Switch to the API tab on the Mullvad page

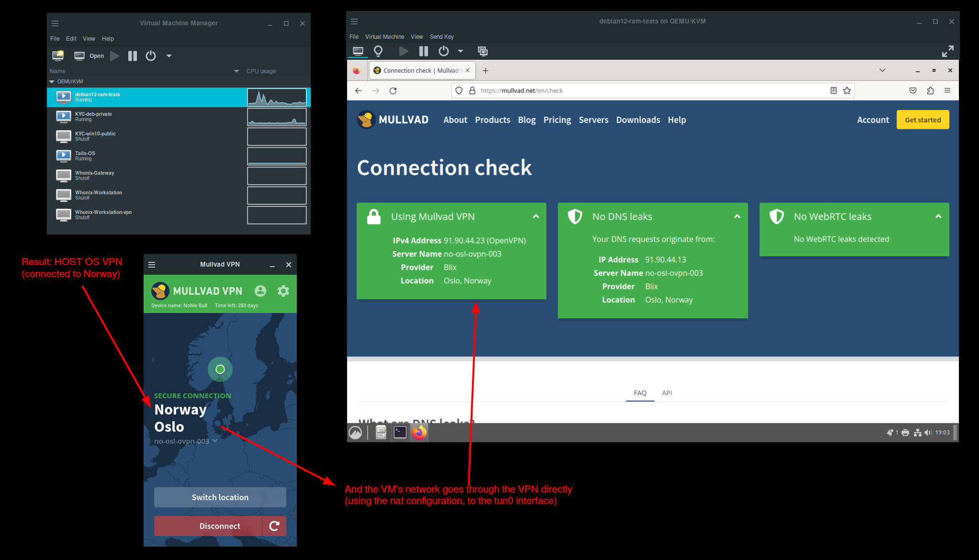tap(667, 393)
